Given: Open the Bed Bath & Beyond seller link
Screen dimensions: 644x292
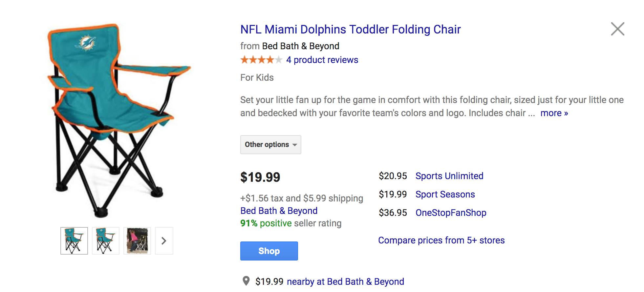Looking at the screenshot, I should coord(279,211).
